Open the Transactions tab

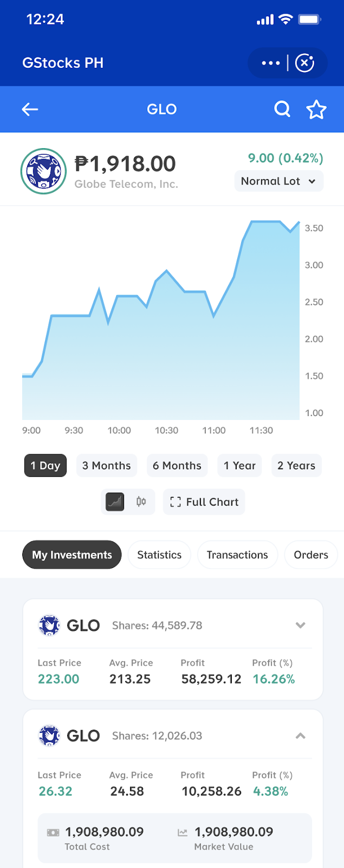(x=237, y=554)
